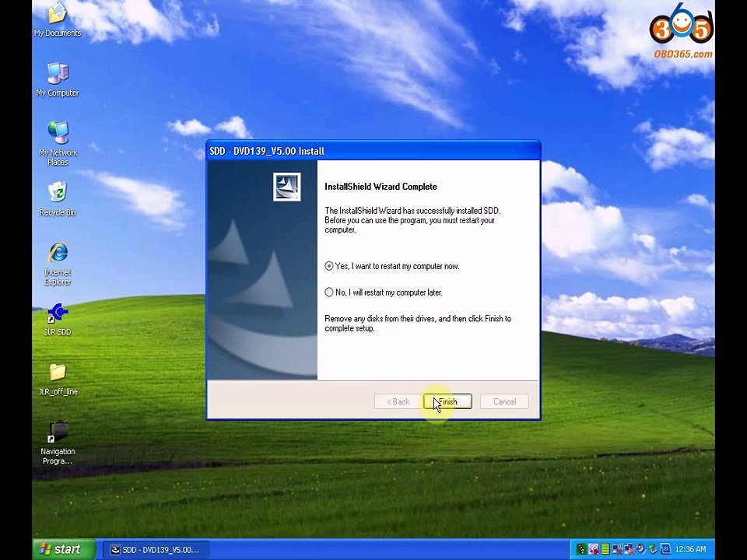Image resolution: width=747 pixels, height=560 pixels.
Task: Click the Safely Remove Hardware tray icon
Action: [653, 549]
